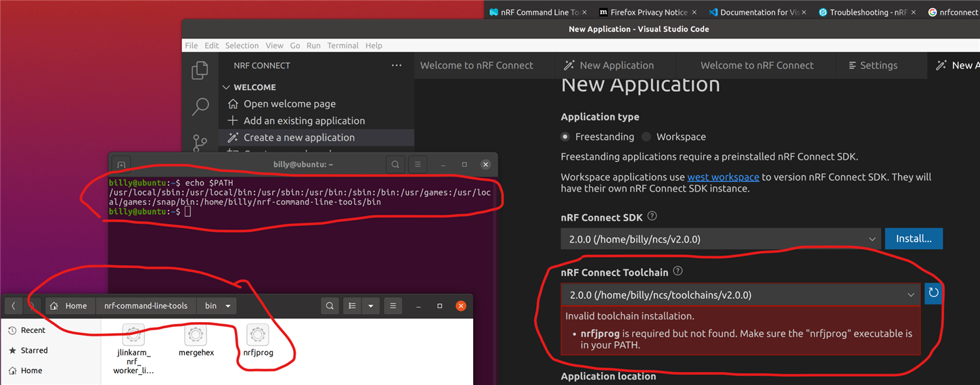Select the Workspace application type

click(646, 137)
